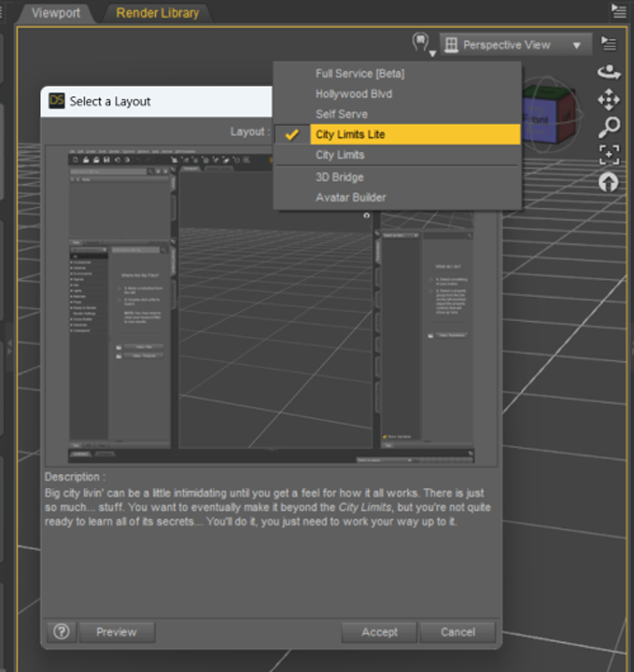Click the frame selection control

tap(609, 155)
